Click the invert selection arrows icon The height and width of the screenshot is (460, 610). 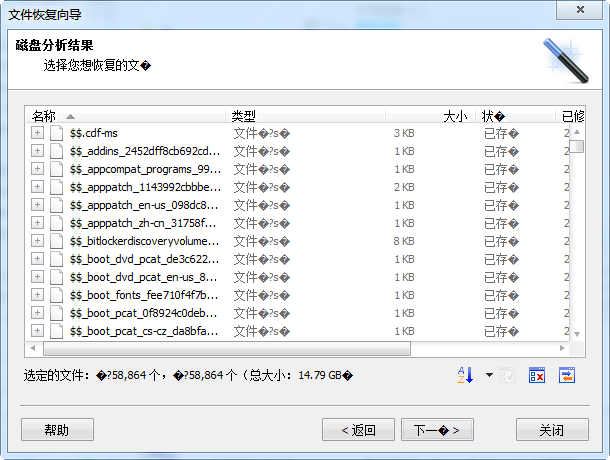[567, 375]
